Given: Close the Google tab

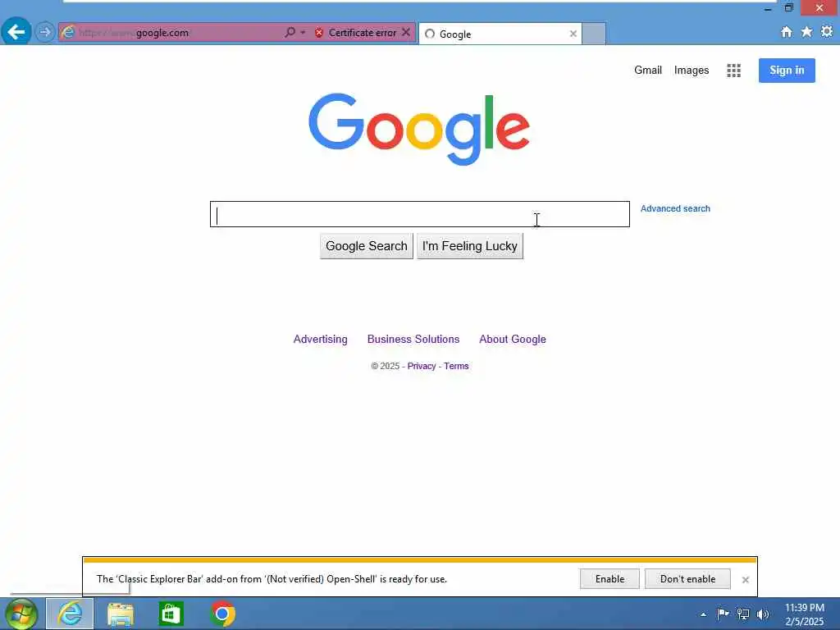Looking at the screenshot, I should (x=573, y=34).
